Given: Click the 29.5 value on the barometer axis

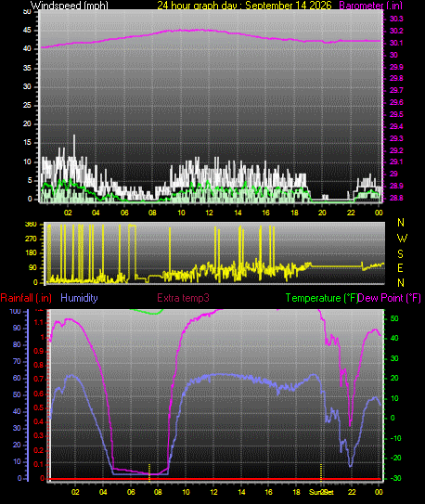Looking at the screenshot, I should pos(396,114).
